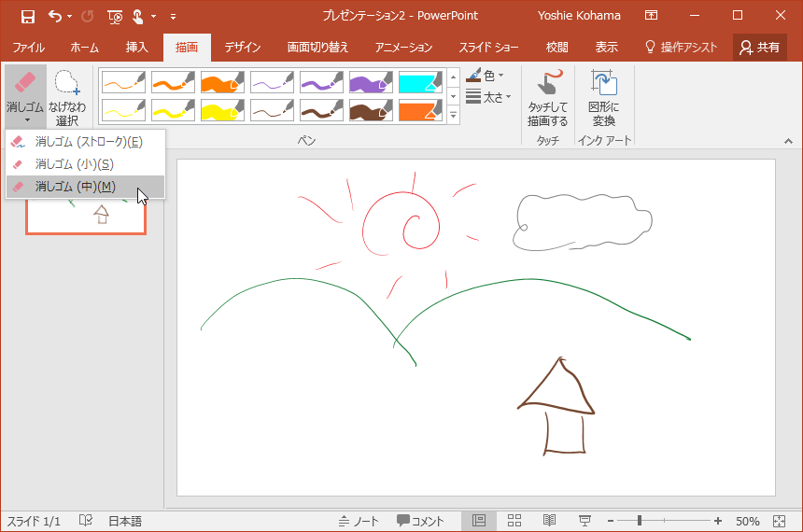Open the 校閲 tab
Image resolution: width=803 pixels, height=532 pixels.
pos(556,48)
